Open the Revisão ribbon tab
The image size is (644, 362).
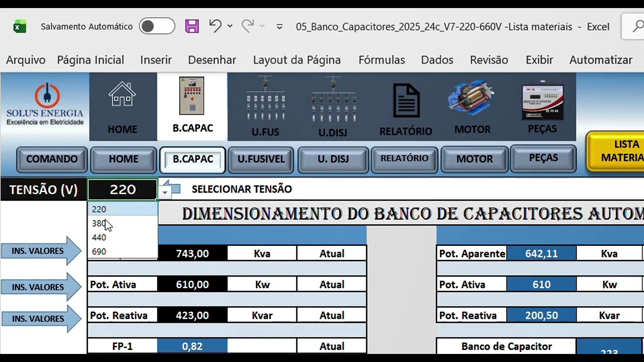[x=489, y=60]
